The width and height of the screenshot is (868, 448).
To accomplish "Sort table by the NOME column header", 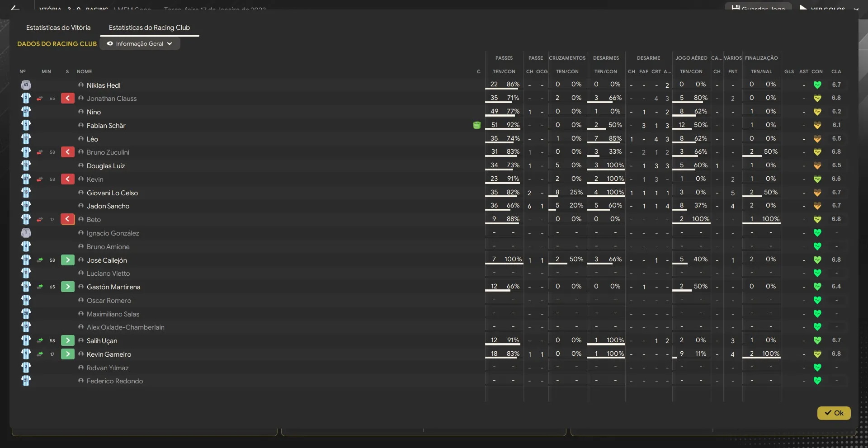I will [84, 71].
